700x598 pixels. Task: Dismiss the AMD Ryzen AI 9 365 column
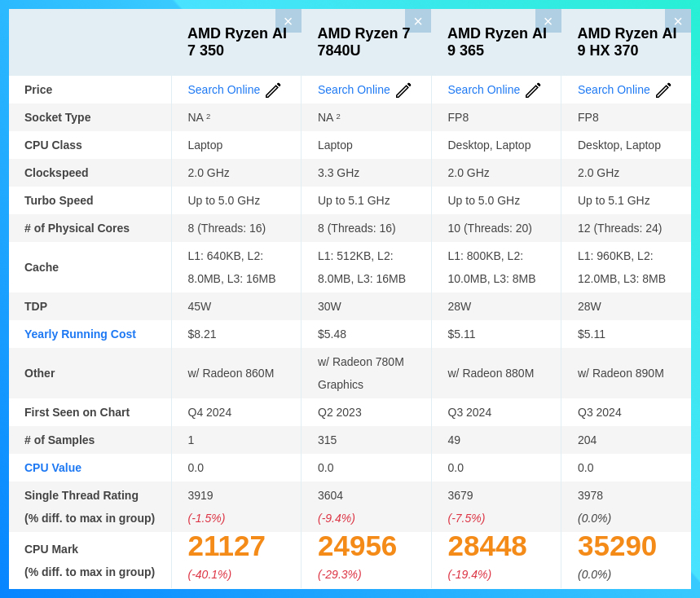click(548, 20)
